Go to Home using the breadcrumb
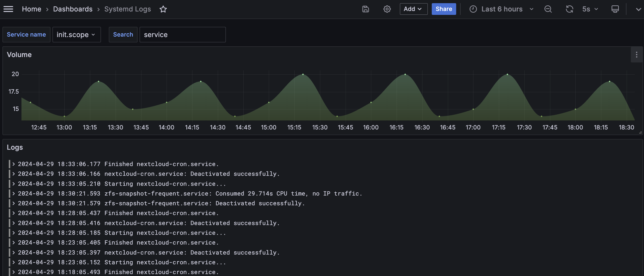Image resolution: width=644 pixels, height=276 pixels. click(x=31, y=9)
